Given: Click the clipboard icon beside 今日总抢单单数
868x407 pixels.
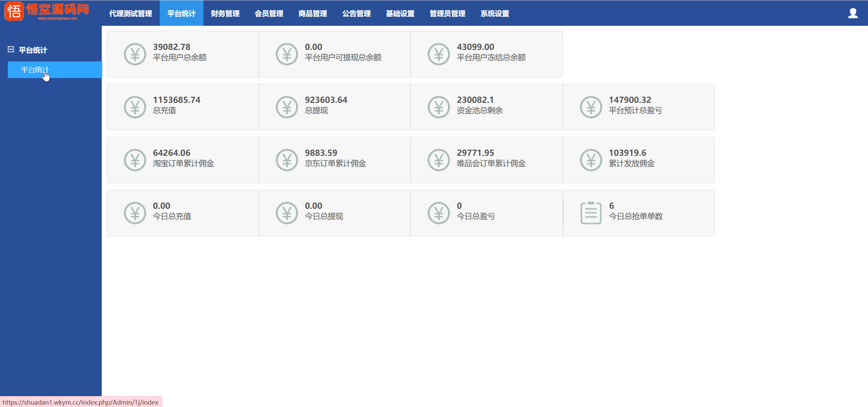Looking at the screenshot, I should tap(591, 213).
